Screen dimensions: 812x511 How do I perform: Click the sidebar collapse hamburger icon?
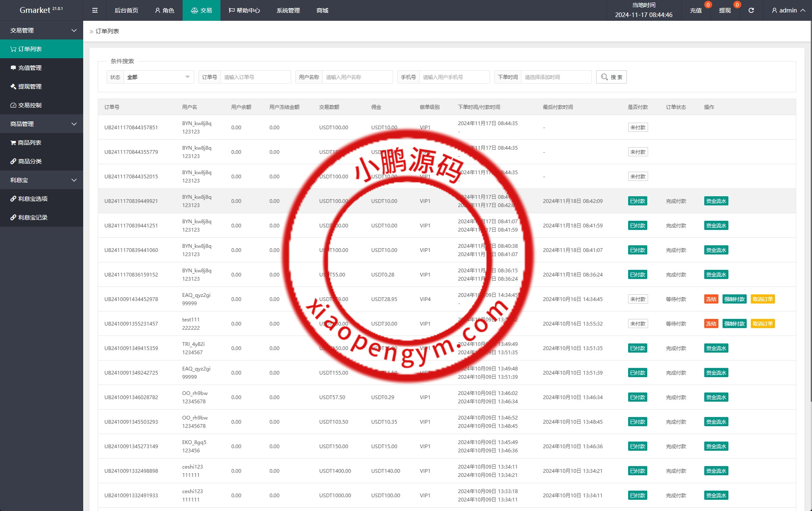(95, 10)
